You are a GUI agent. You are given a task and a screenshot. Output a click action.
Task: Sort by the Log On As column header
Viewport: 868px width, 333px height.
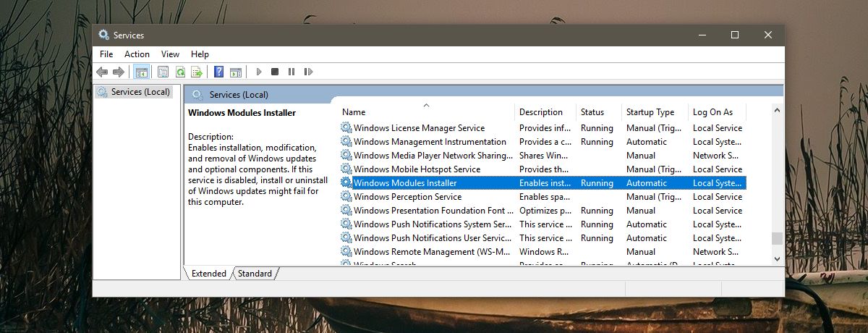coord(717,112)
